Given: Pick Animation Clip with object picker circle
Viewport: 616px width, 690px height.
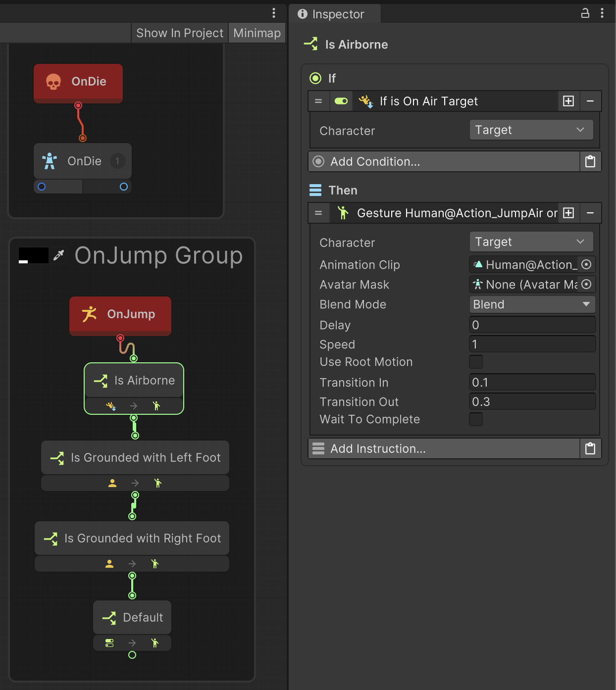Looking at the screenshot, I should [586, 265].
